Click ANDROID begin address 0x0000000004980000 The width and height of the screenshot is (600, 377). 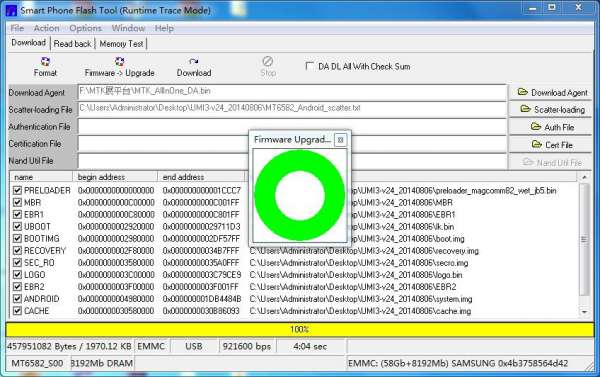click(x=116, y=299)
